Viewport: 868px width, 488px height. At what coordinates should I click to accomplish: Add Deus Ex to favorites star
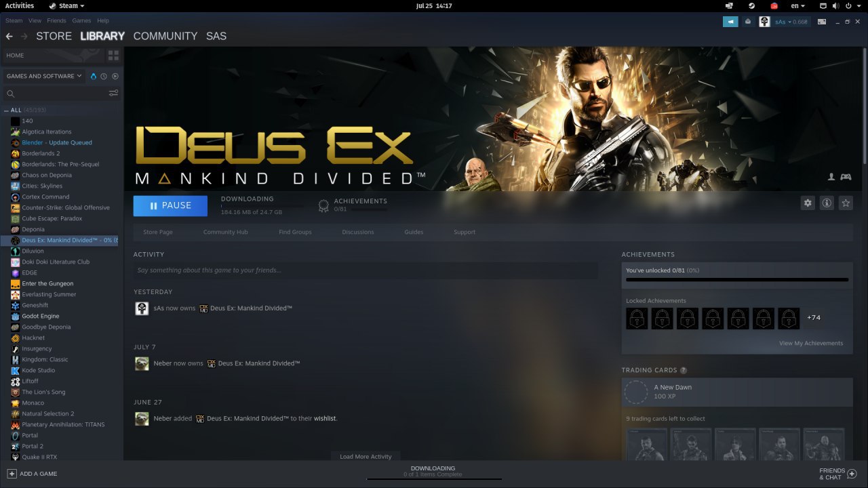pyautogui.click(x=846, y=203)
